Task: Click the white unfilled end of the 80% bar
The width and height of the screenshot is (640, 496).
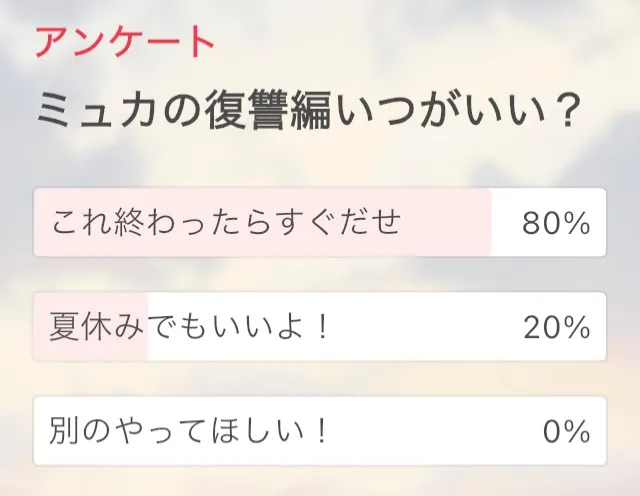Action: [507, 222]
